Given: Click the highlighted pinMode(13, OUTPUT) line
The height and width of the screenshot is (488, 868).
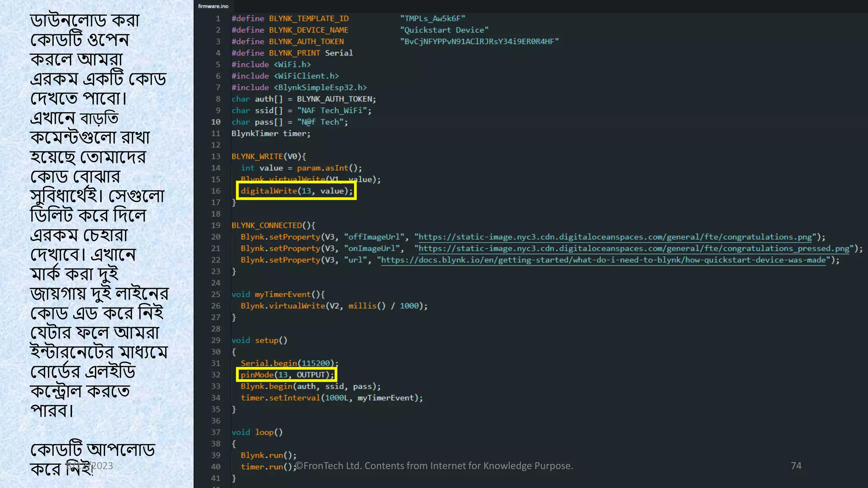Looking at the screenshot, I should 287,375.
